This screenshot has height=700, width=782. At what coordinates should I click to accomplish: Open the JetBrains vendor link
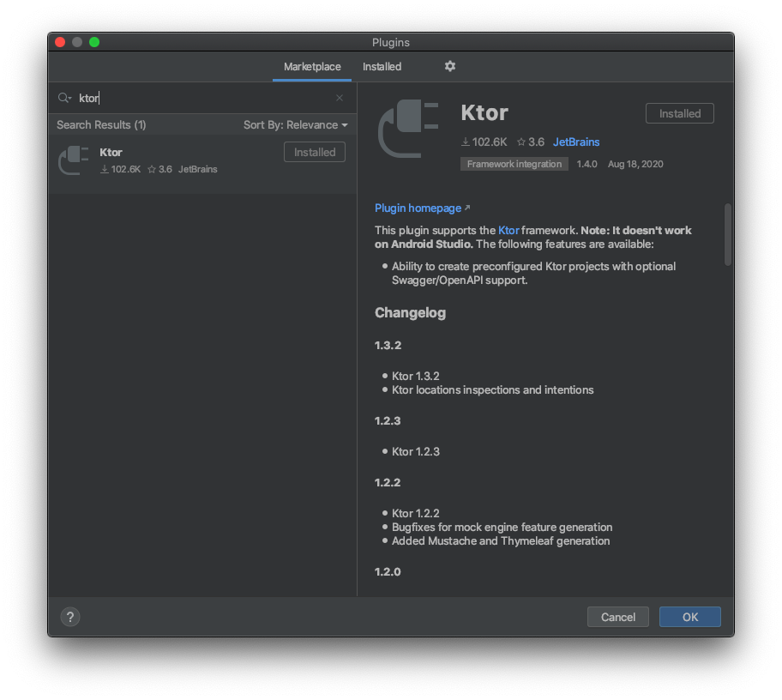click(576, 142)
